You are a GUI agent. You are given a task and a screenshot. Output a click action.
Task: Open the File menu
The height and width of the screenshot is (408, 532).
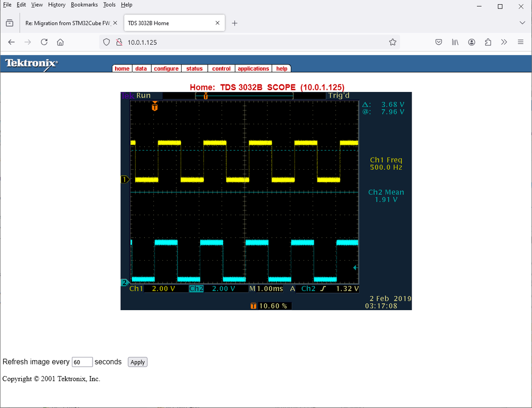(x=7, y=5)
